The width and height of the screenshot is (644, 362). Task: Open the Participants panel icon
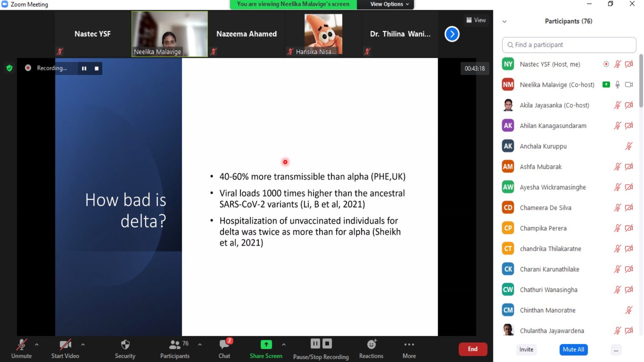click(175, 345)
